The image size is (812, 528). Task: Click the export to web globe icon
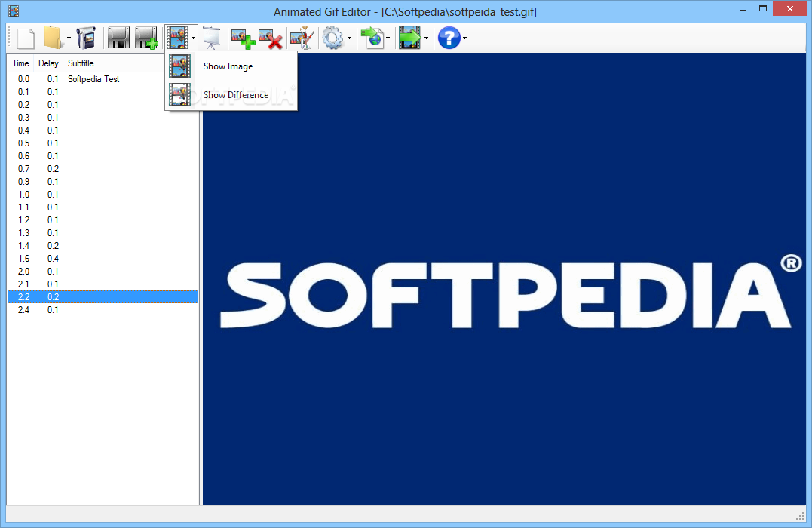pos(372,38)
